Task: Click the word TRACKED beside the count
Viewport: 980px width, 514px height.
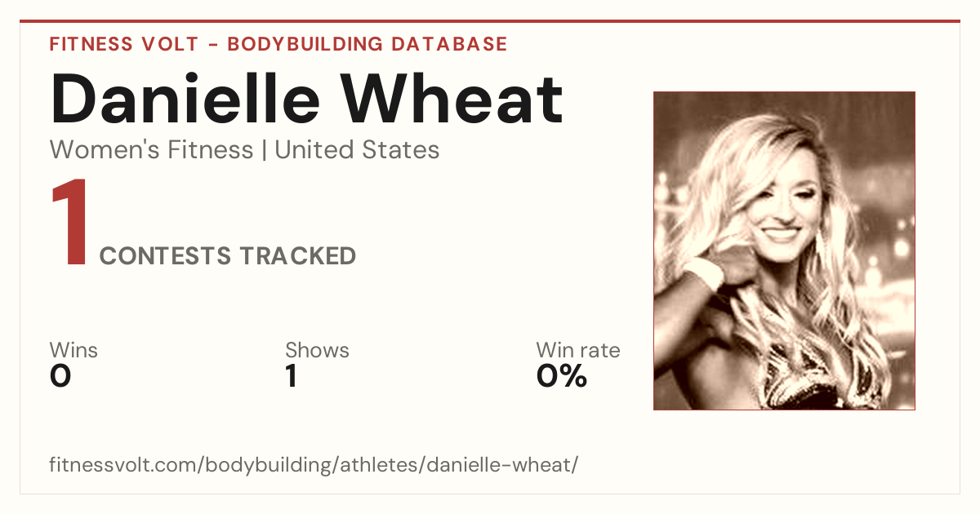Action: coord(297,256)
